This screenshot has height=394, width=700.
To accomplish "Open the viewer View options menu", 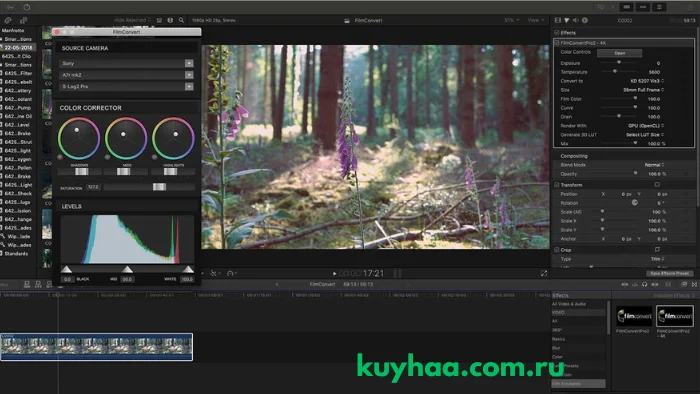I will tap(536, 20).
